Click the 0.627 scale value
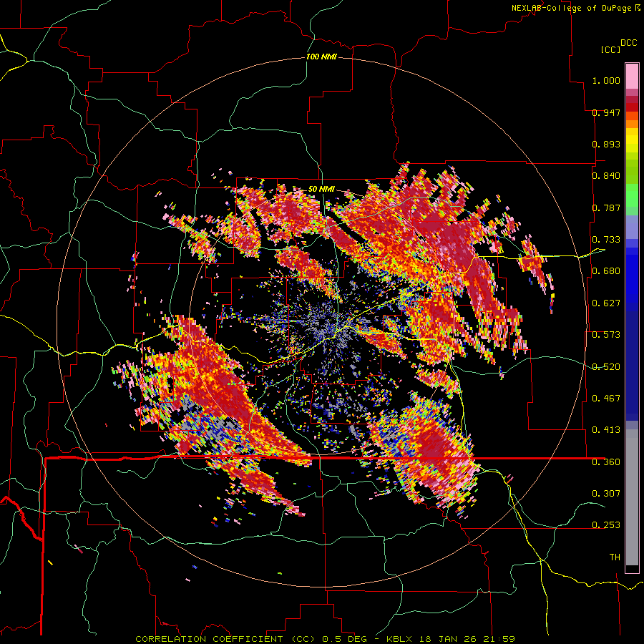 606,303
